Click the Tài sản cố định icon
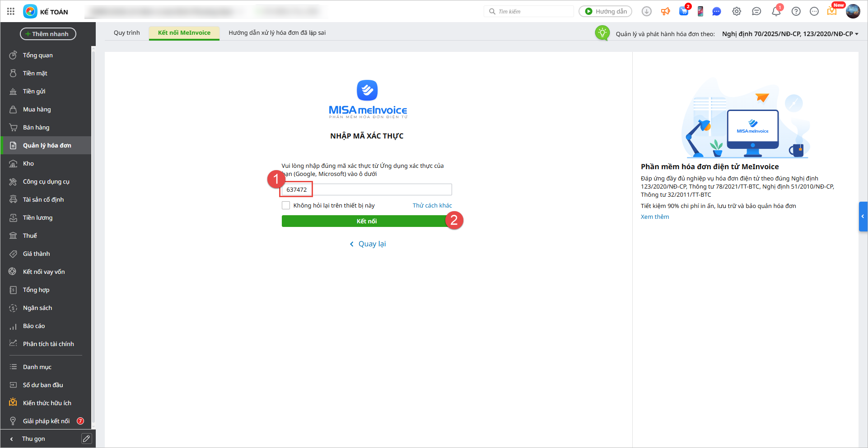 coord(13,199)
